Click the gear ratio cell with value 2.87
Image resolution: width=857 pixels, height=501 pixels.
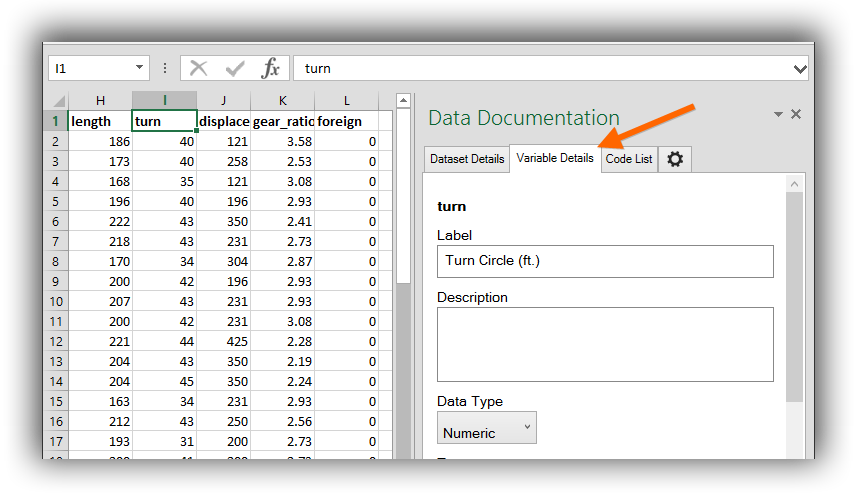283,261
